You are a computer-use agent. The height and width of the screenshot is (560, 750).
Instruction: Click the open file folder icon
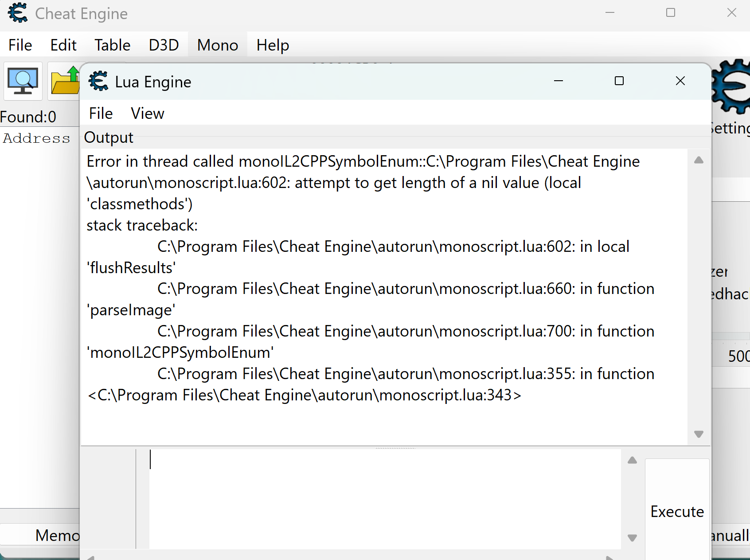[x=64, y=81]
